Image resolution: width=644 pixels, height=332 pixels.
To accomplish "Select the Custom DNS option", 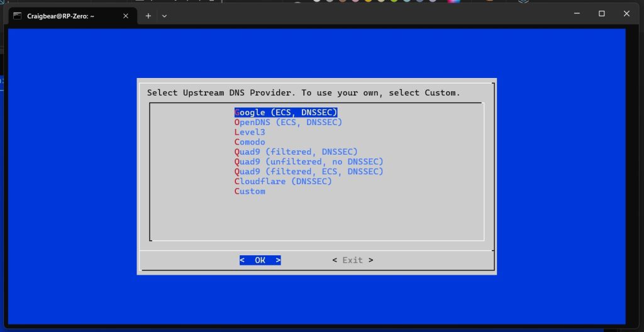I will (x=250, y=191).
